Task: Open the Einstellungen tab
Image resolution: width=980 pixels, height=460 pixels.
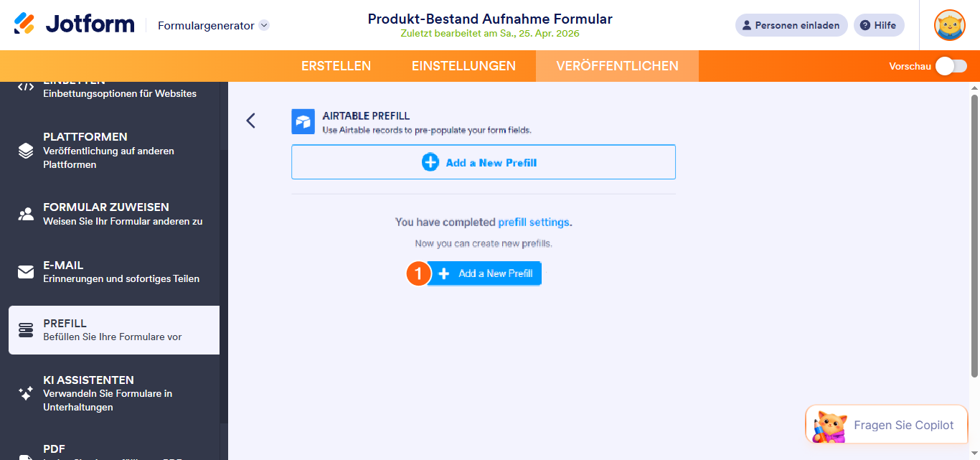Action: pyautogui.click(x=463, y=66)
